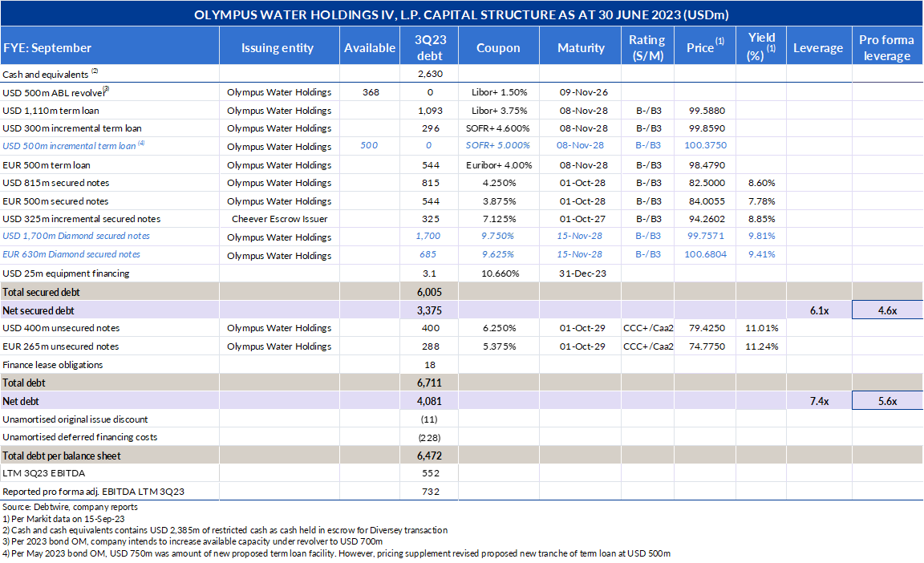Image resolution: width=924 pixels, height=563 pixels.
Task: Select the 'Pro forma leverage' header
Action: coord(886,47)
